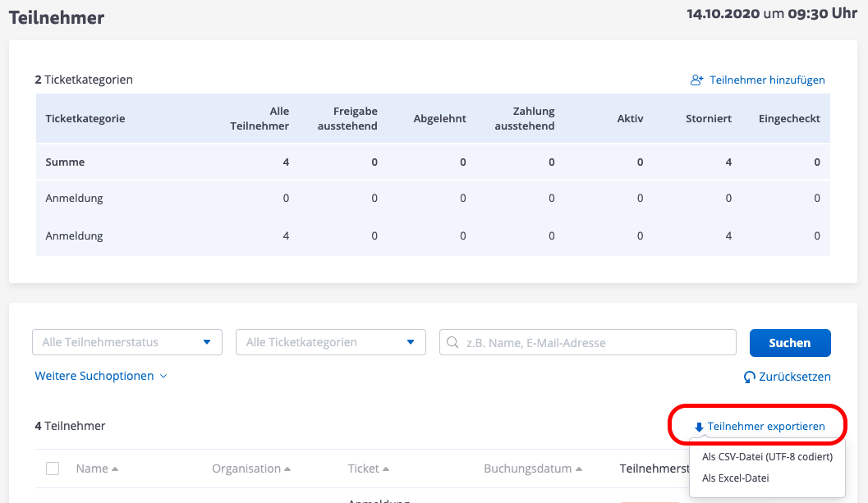Toggle the select-all participants checkbox

pyautogui.click(x=53, y=469)
